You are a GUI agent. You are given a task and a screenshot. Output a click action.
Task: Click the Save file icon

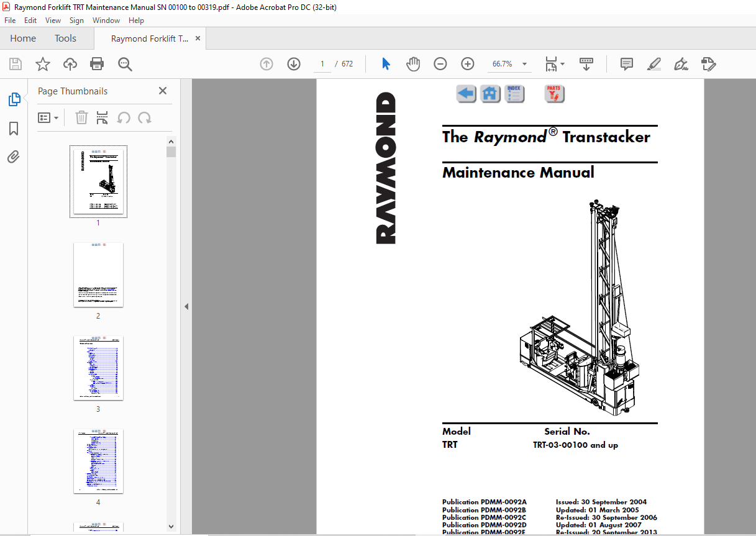[x=16, y=64]
